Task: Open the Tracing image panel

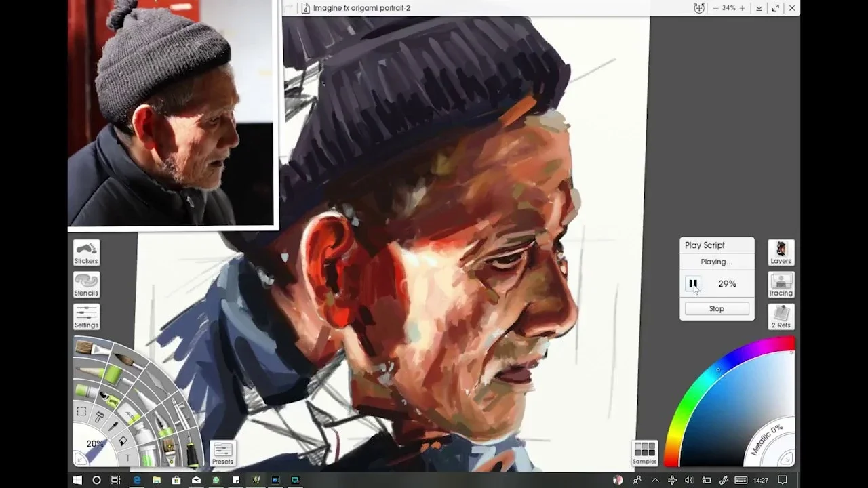Action: click(781, 285)
